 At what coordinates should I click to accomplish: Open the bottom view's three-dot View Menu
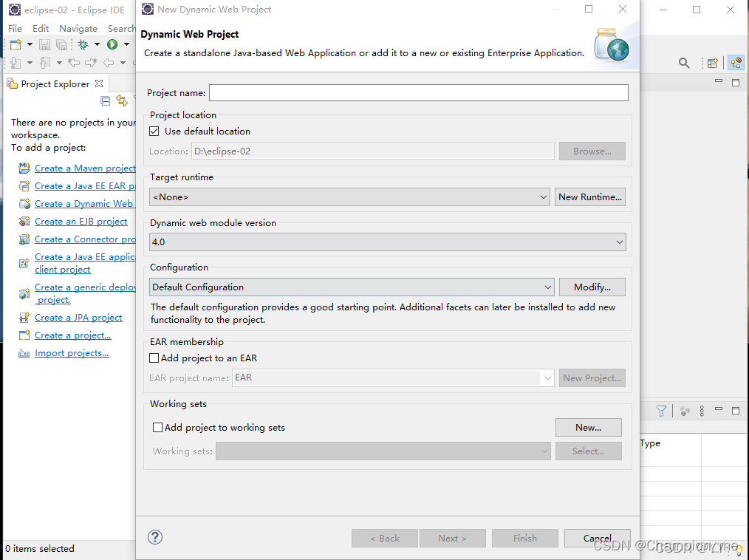click(702, 411)
